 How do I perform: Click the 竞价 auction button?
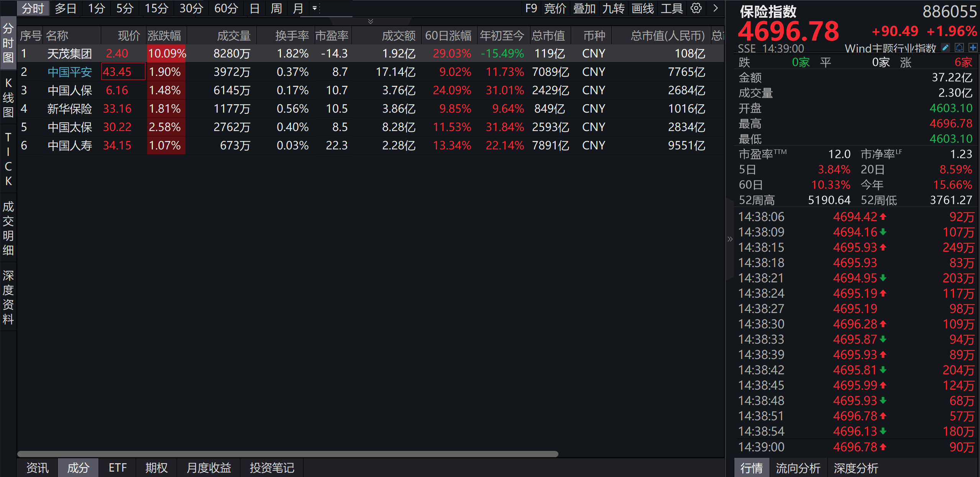(555, 8)
